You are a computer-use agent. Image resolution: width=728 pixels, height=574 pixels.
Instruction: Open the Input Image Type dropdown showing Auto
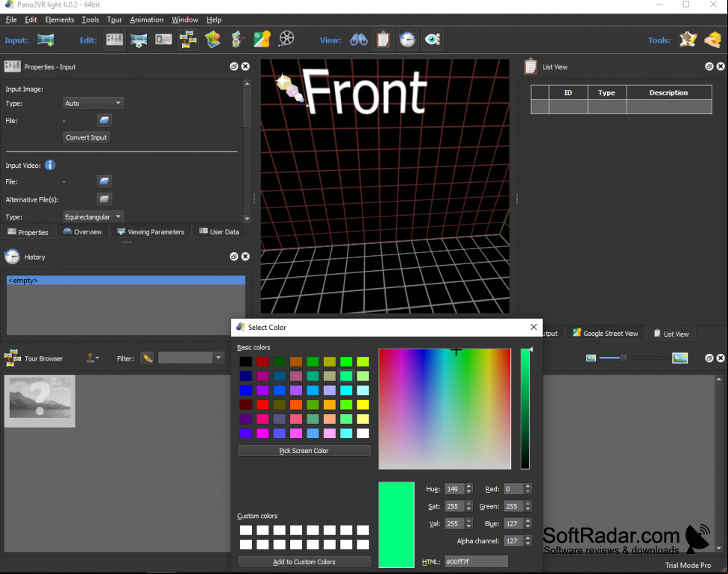[x=92, y=103]
